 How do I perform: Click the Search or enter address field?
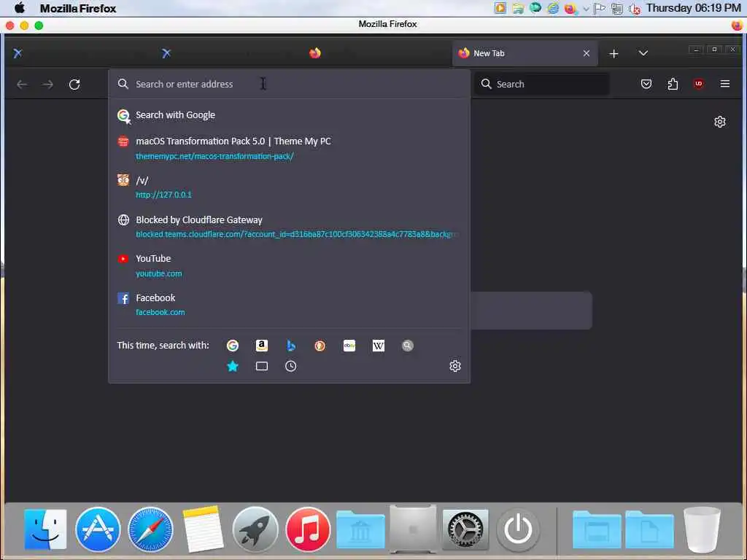pyautogui.click(x=289, y=84)
